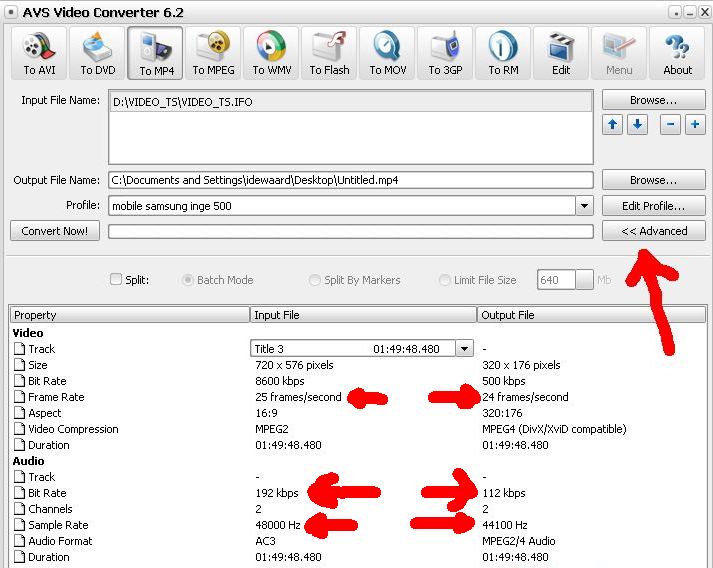This screenshot has height=568, width=713.
Task: Select the 112 kbps output audio bitrate
Action: (504, 493)
